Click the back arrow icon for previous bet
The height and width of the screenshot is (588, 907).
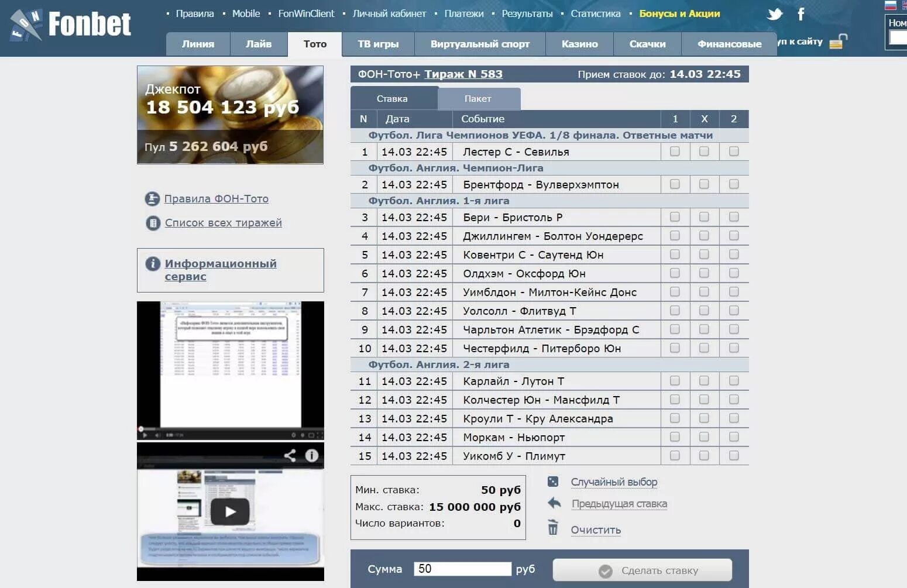pyautogui.click(x=554, y=503)
